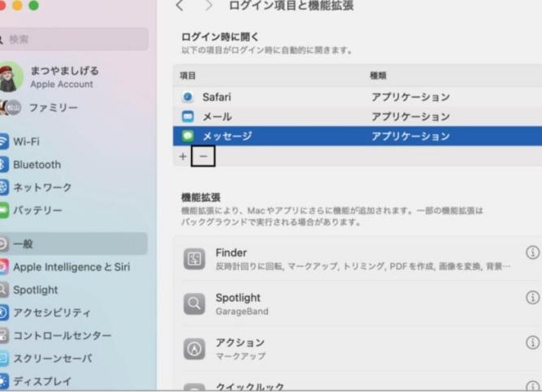Open info for クイックルック extension
The width and height of the screenshot is (542, 392).
(533, 386)
